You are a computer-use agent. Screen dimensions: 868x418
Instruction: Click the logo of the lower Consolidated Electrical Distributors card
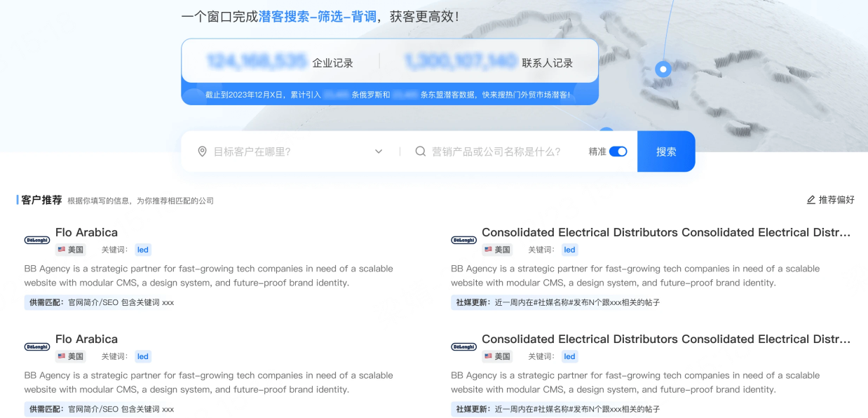tap(463, 346)
